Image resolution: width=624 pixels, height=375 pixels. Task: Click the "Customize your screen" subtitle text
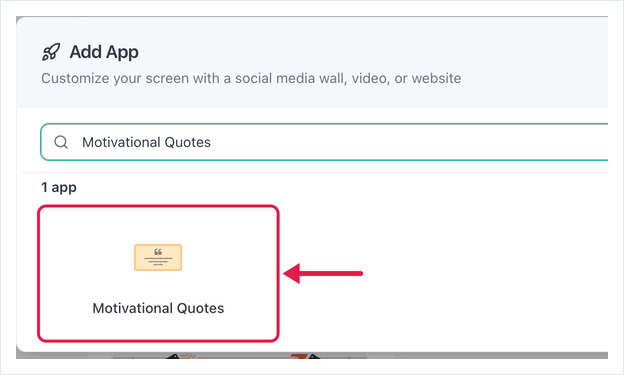point(251,78)
